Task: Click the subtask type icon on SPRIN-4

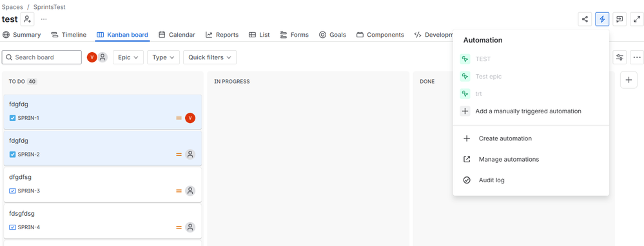Action: coord(12,227)
